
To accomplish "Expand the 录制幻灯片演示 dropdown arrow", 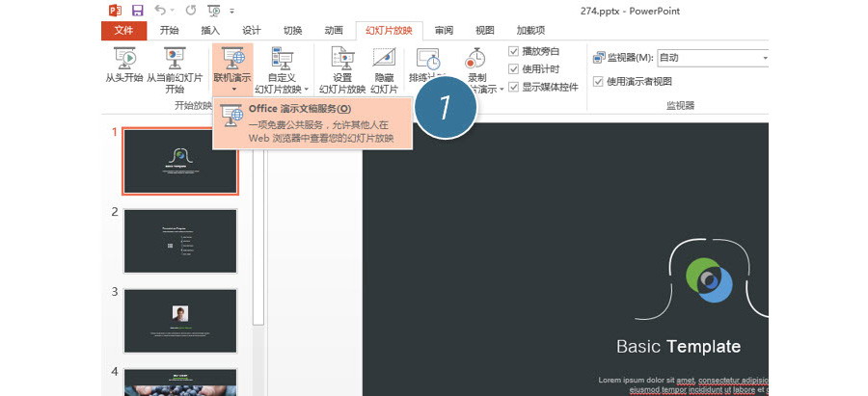I will tap(501, 89).
